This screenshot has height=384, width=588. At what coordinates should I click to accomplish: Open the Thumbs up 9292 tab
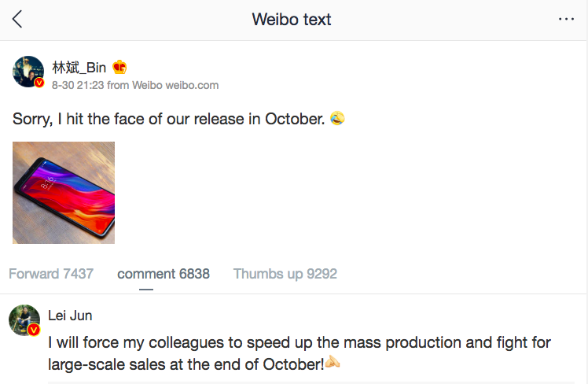pos(285,274)
